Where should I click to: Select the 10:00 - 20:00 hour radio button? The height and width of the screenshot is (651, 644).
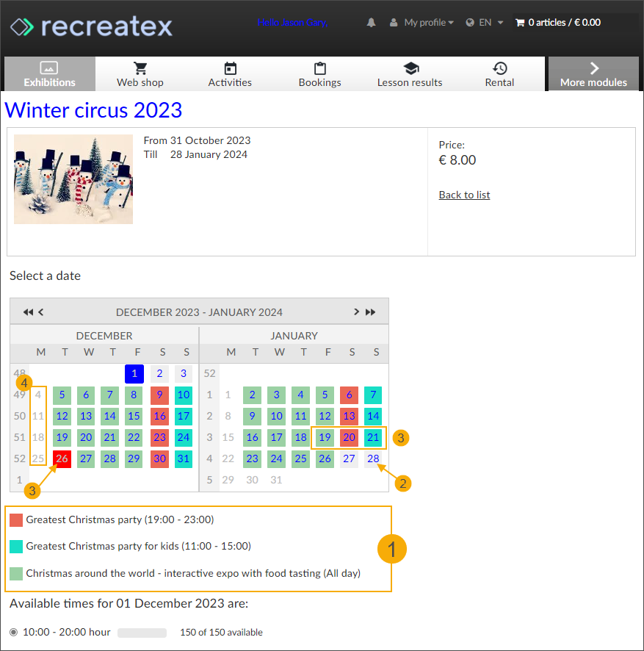(x=15, y=632)
